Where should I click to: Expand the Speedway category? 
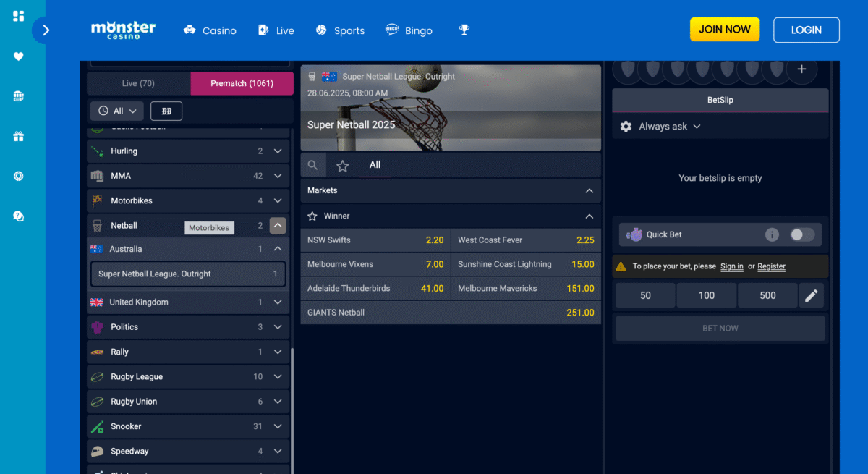pyautogui.click(x=278, y=451)
